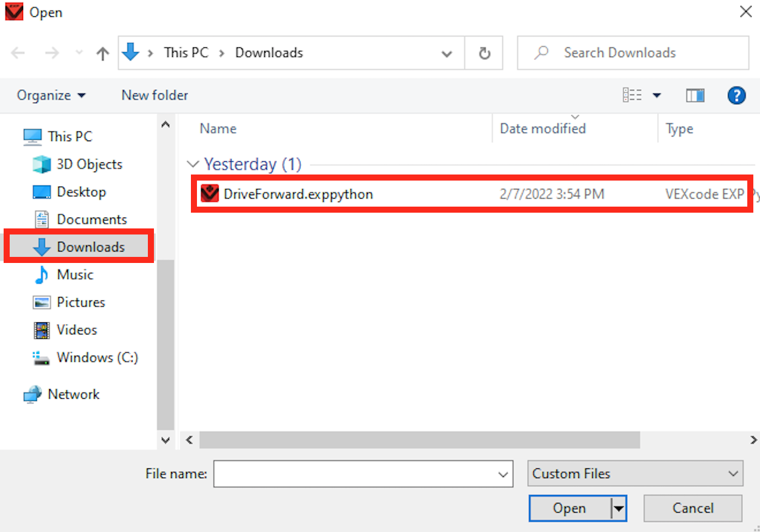Image resolution: width=760 pixels, height=532 pixels.
Task: Cancel the file dialog
Action: click(x=693, y=508)
